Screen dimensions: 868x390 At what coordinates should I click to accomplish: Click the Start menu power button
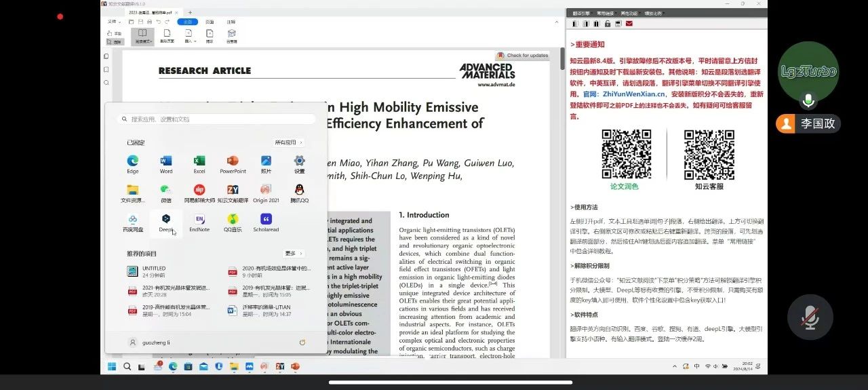[302, 343]
